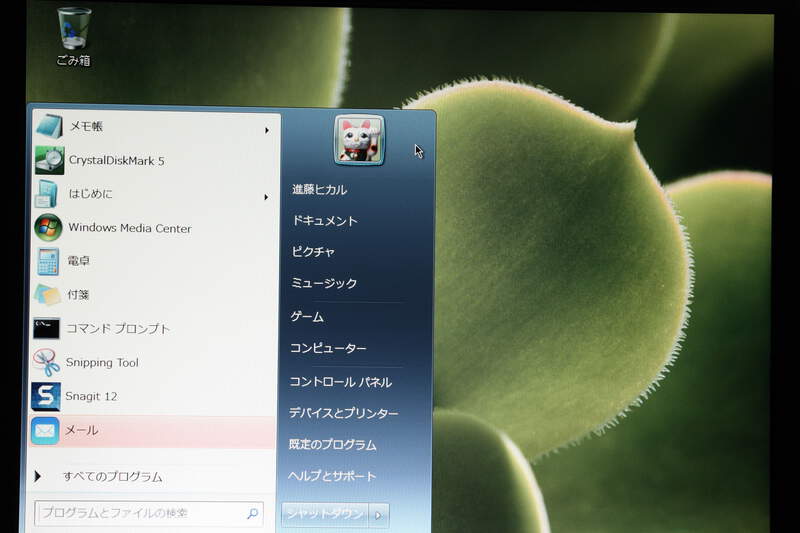This screenshot has width=800, height=533.
Task: Open the ごみ箱 recycle bin icon
Action: point(74,36)
